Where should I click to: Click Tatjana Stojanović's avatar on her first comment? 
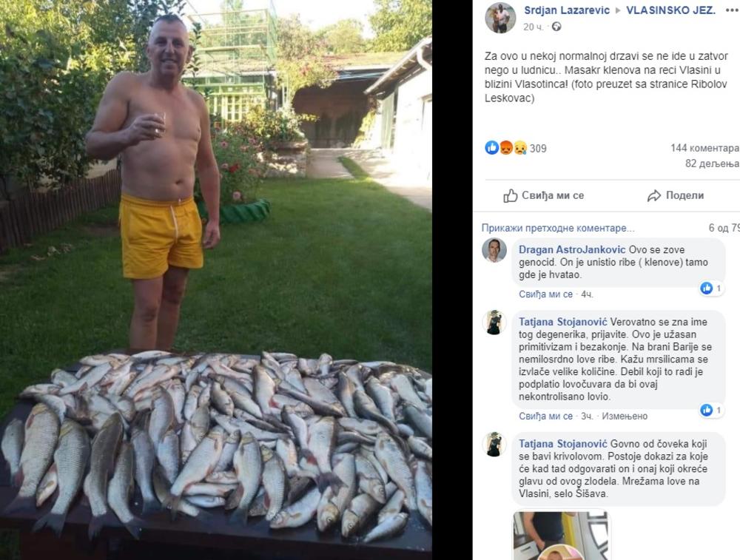(x=494, y=323)
